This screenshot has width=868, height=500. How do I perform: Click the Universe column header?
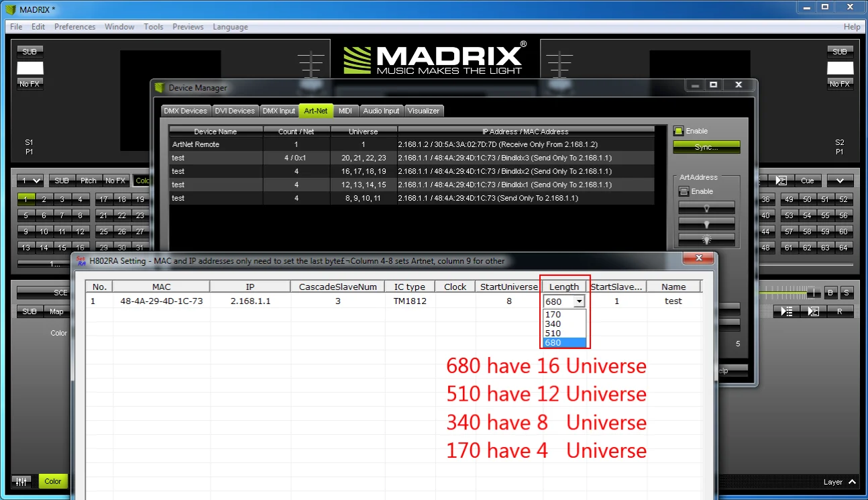point(364,132)
